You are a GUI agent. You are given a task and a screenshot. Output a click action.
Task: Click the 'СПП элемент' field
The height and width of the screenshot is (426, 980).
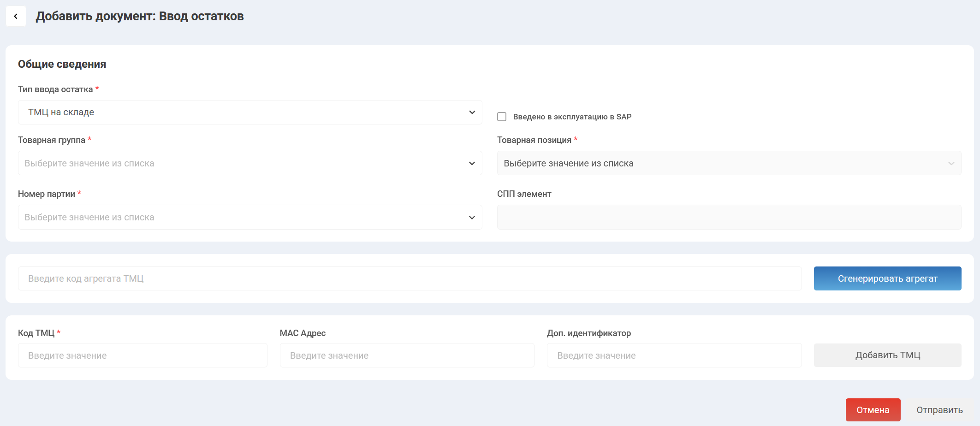pyautogui.click(x=729, y=217)
